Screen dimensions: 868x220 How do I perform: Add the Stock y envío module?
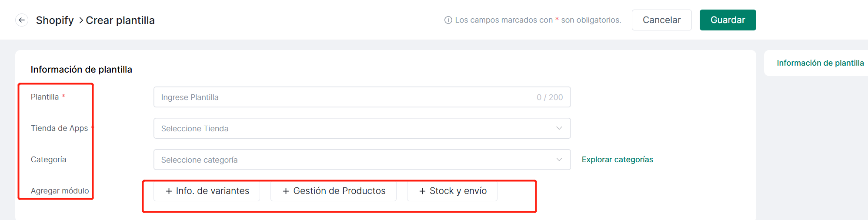pos(452,191)
